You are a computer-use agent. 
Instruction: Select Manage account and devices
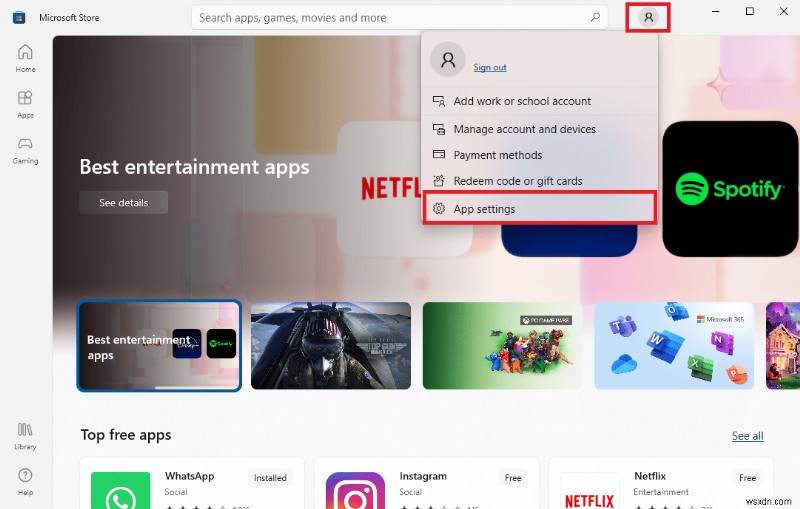539,129
